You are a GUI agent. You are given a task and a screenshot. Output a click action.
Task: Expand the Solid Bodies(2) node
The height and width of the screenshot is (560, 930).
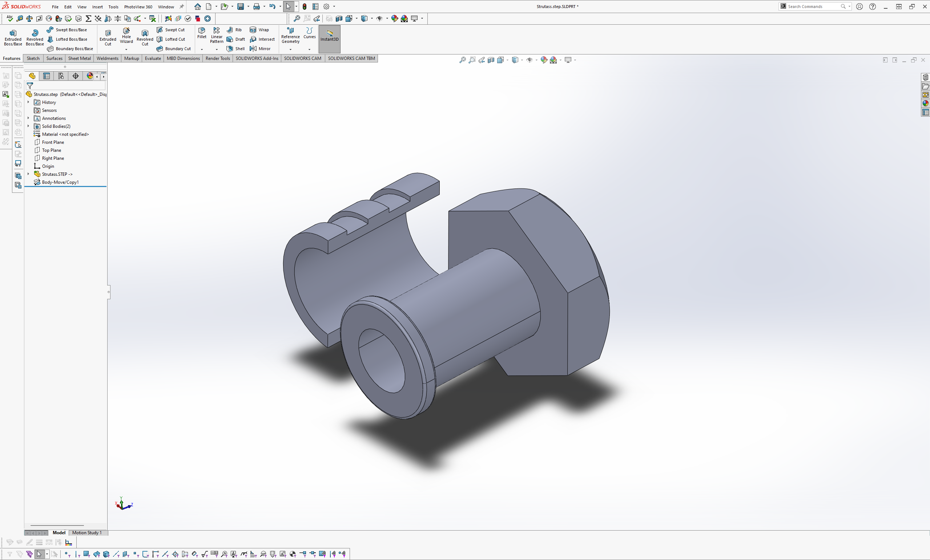tap(28, 126)
